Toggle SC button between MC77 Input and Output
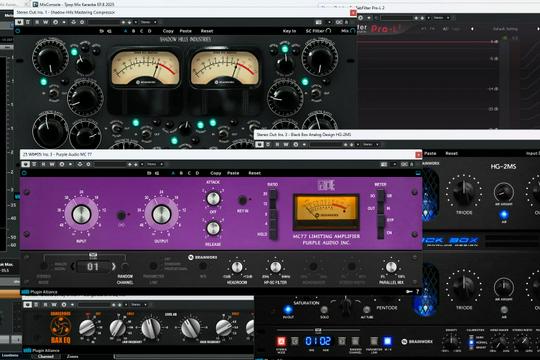 pos(121,215)
